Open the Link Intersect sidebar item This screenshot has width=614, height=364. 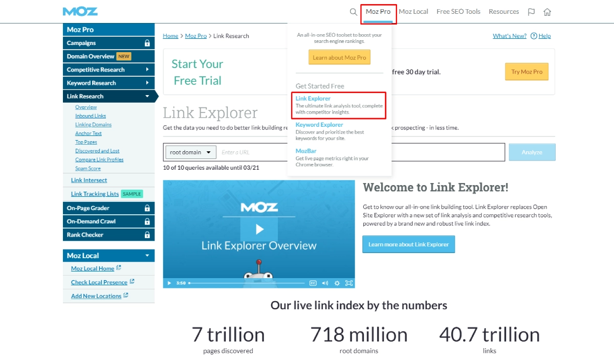click(89, 180)
